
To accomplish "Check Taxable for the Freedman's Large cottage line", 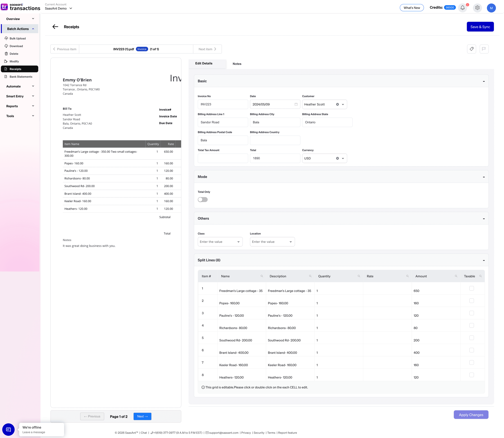I will click(x=472, y=288).
